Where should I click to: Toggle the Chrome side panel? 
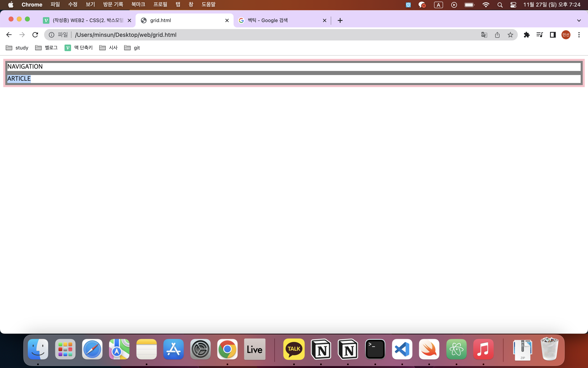[x=553, y=35]
